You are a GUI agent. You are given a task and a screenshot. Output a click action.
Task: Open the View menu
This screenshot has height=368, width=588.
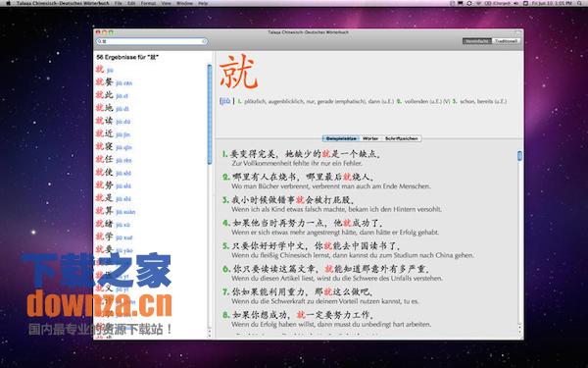167,3
